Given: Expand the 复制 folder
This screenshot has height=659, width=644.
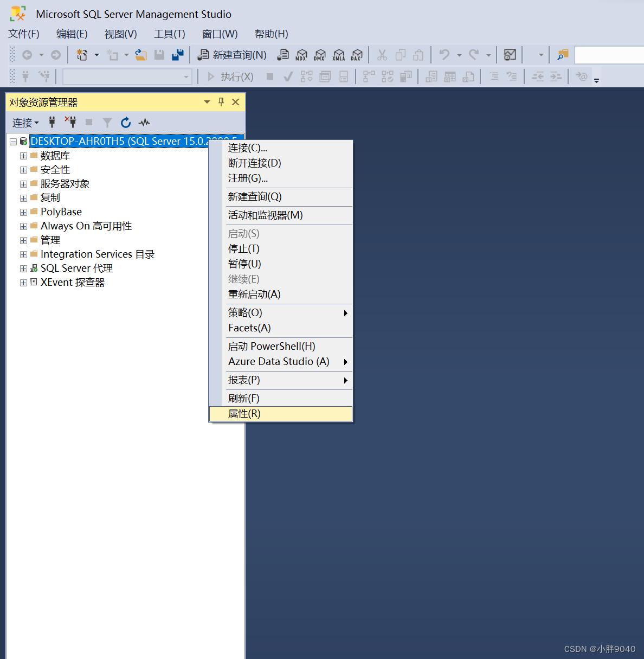Looking at the screenshot, I should (x=23, y=198).
